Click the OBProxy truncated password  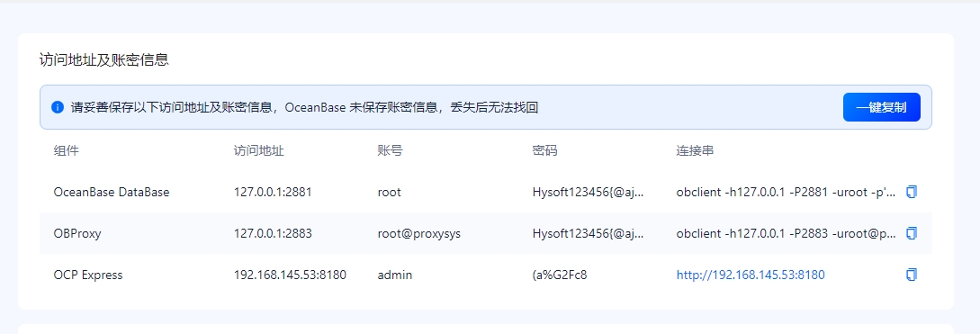pyautogui.click(x=589, y=233)
